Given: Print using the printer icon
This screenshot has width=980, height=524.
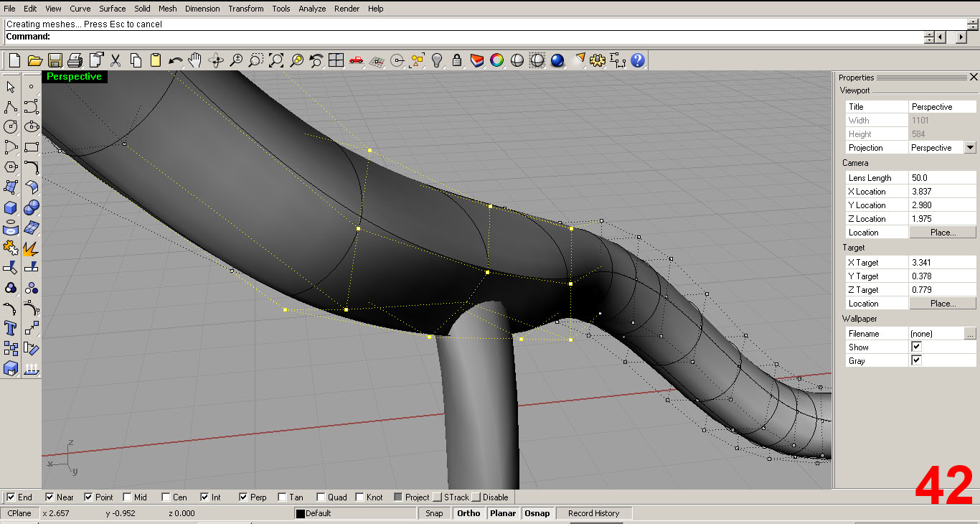Looking at the screenshot, I should (75, 60).
